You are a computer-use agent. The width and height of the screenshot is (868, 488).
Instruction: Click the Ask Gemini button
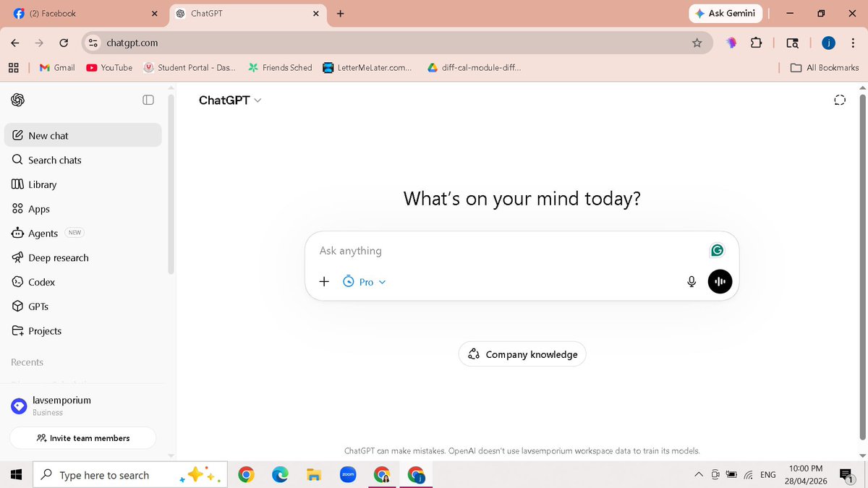(725, 13)
